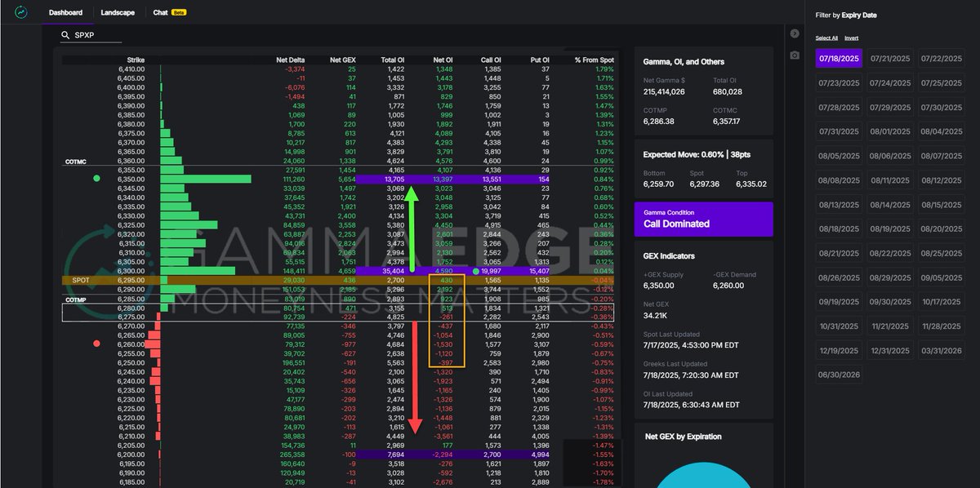Viewport: 980px width, 488px height.
Task: Select the 07/21/2025 expiry date
Action: pyautogui.click(x=890, y=59)
